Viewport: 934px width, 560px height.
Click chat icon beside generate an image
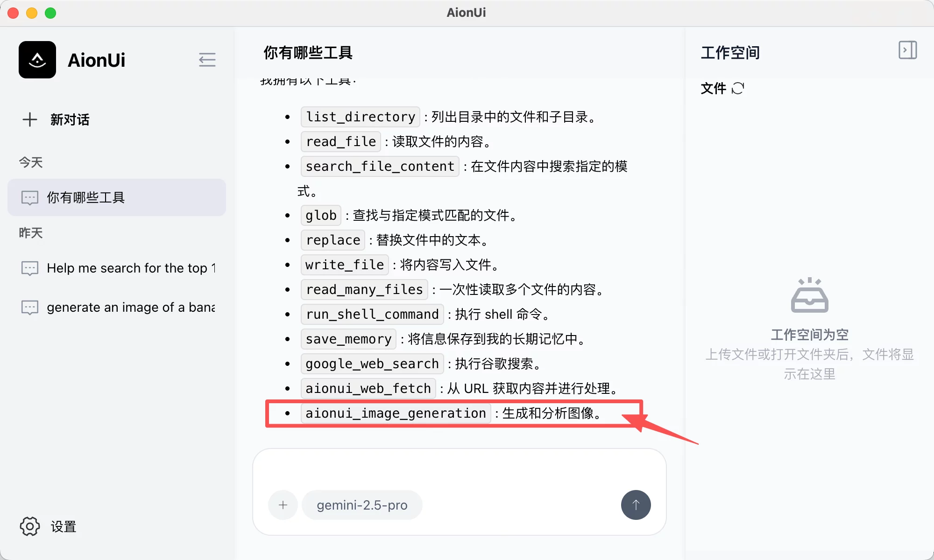30,308
